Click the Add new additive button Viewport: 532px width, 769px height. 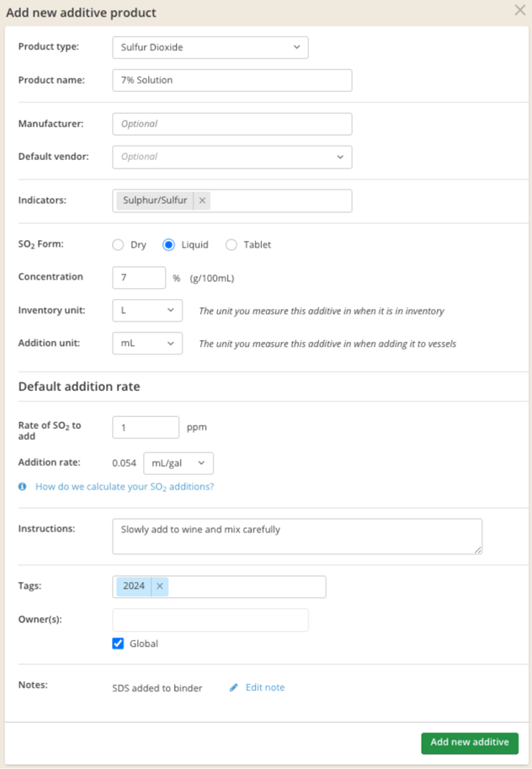point(469,743)
